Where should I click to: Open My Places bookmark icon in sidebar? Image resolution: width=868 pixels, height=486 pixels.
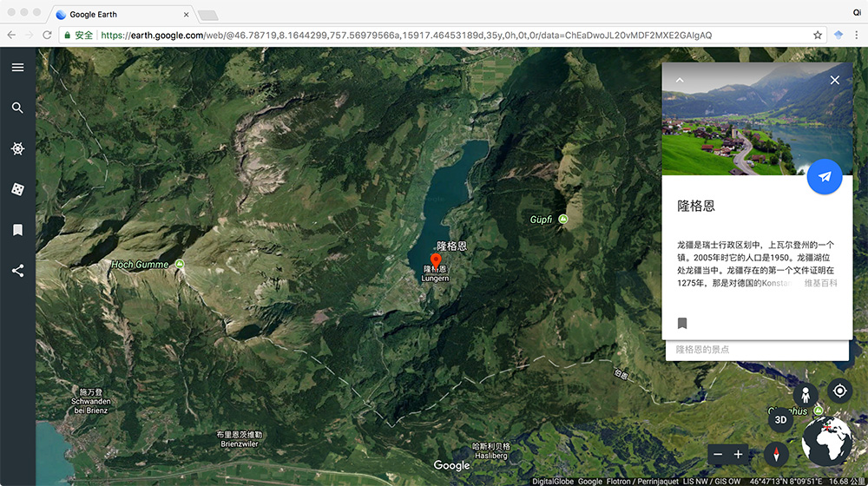[17, 230]
